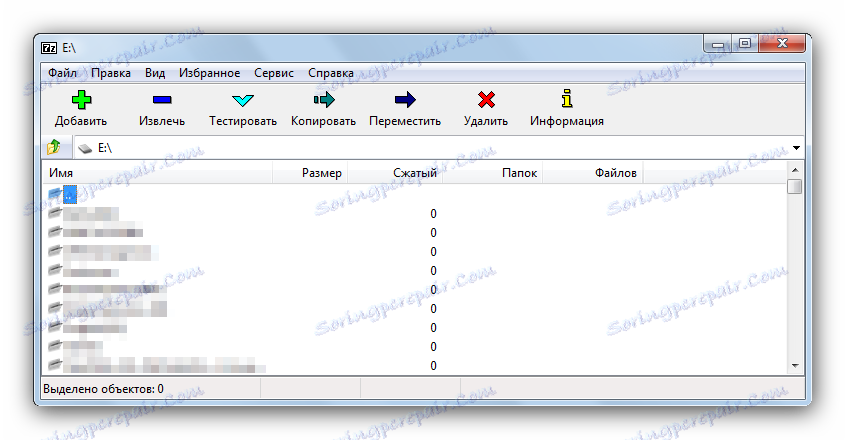Viewport: 846px width, 440px height.
Task: Go up one folder with arrow icon
Action: 53,147
